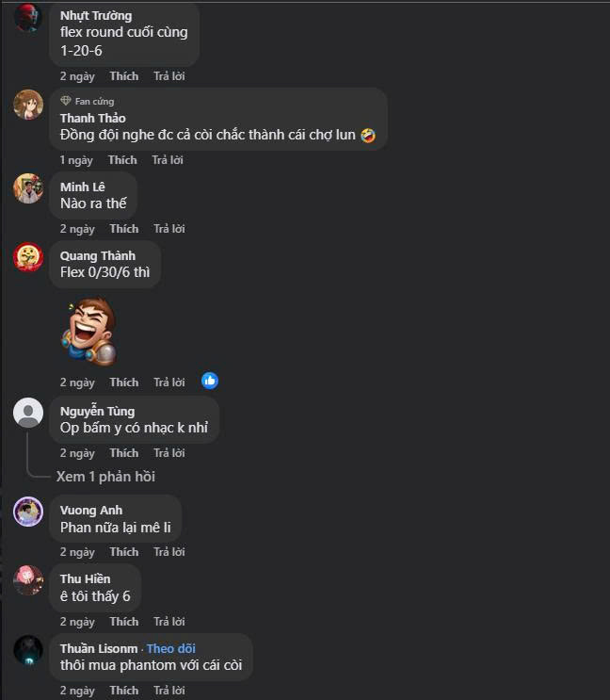
Task: Open Quang Thành's avatar icon
Action: 28,256
